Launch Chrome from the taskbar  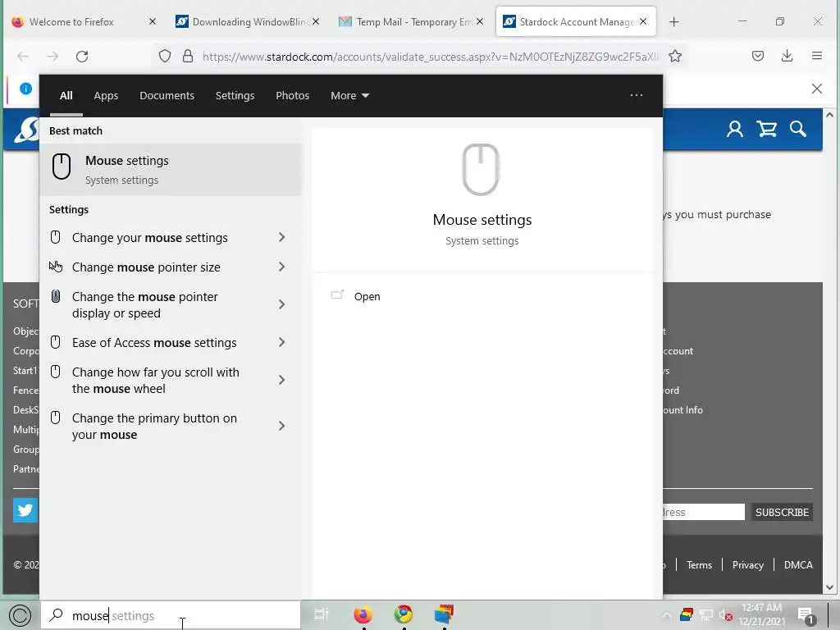click(404, 614)
